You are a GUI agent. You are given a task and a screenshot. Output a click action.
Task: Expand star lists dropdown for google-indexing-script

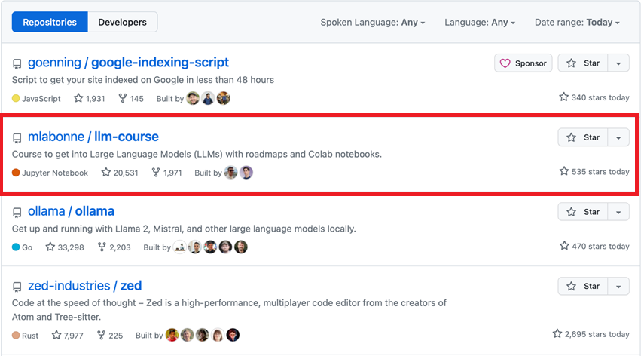[618, 63]
